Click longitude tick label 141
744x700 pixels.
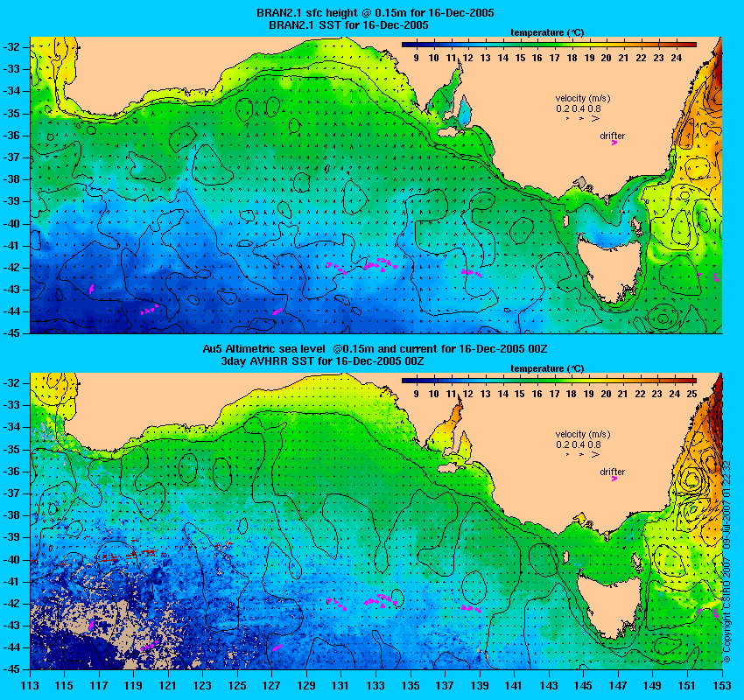(x=515, y=685)
